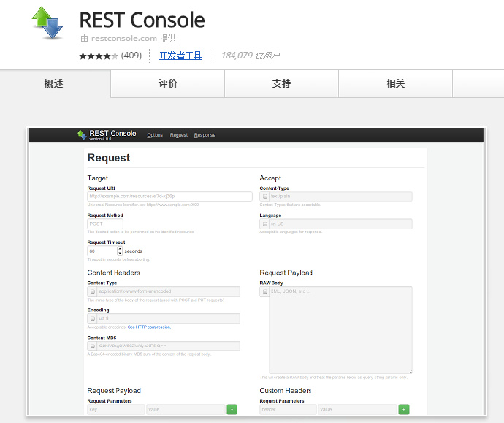Viewport: 504px width, 423px height.
Task: Click the Request section heading
Action: click(109, 158)
